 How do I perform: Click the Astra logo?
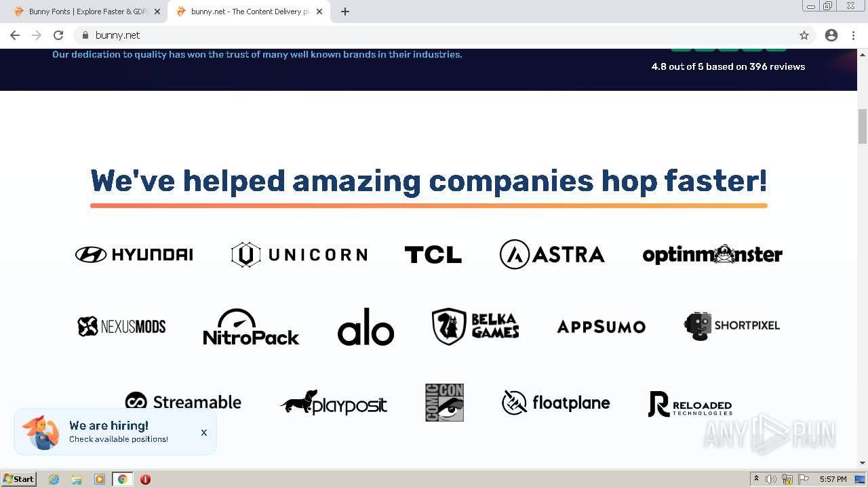[552, 254]
